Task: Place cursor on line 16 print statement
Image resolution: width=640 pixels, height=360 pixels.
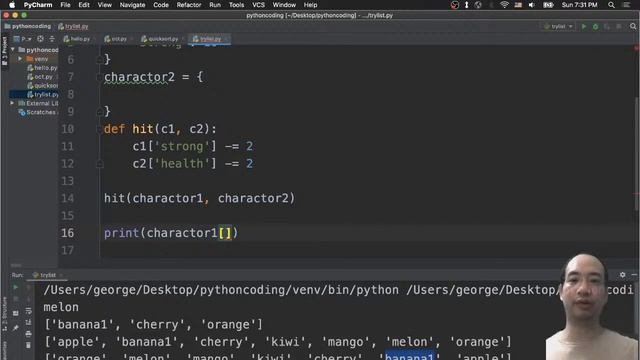Action: click(x=171, y=233)
